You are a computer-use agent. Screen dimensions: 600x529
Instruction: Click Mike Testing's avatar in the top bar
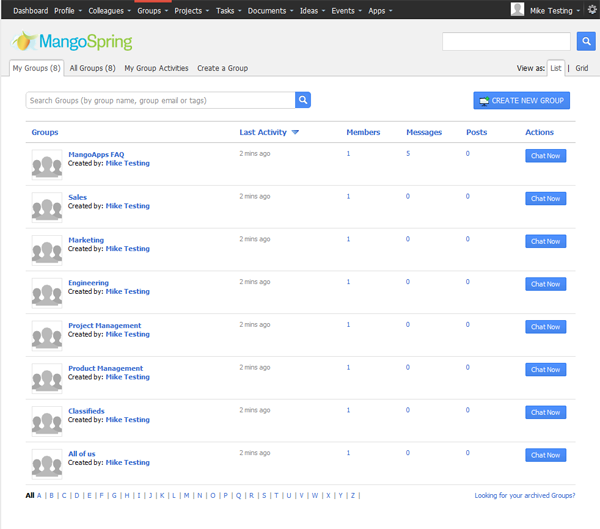(517, 10)
